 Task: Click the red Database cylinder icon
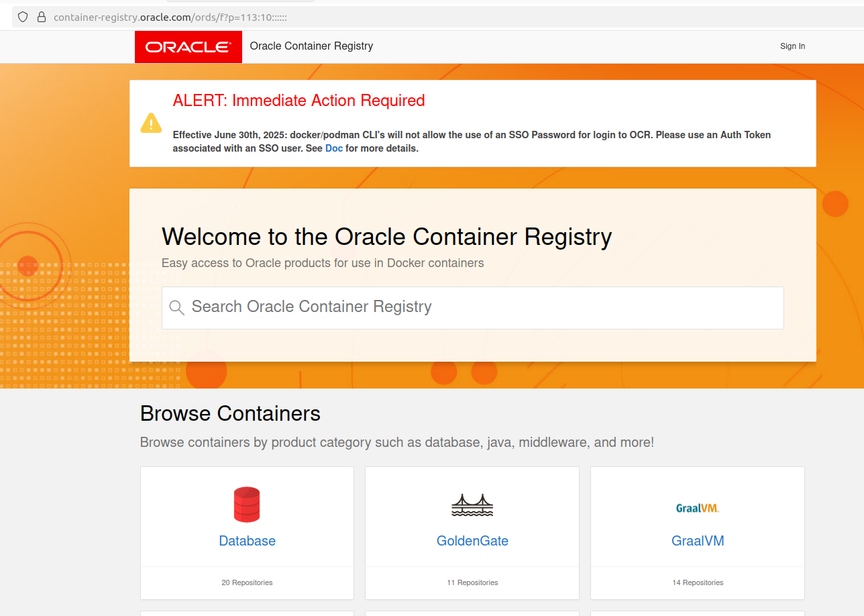247,505
